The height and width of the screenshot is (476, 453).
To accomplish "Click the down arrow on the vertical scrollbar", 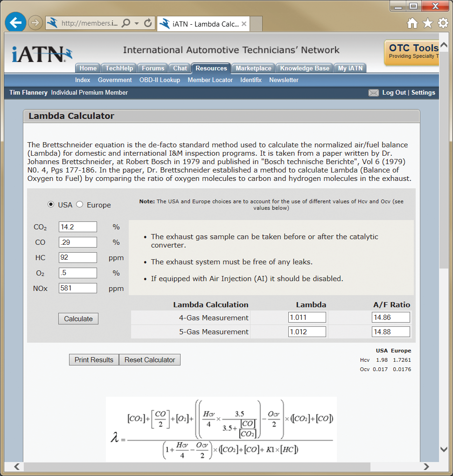I will point(444,449).
